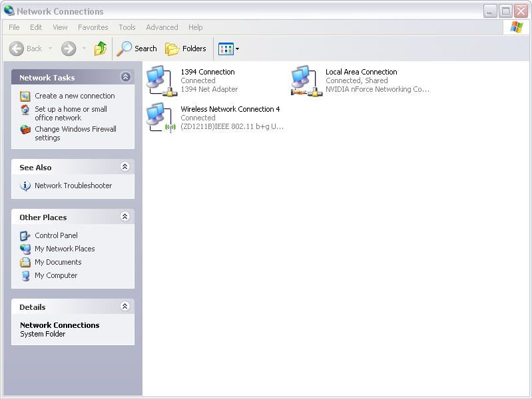Click the My Documents folder icon
This screenshot has width=532, height=399.
25,263
